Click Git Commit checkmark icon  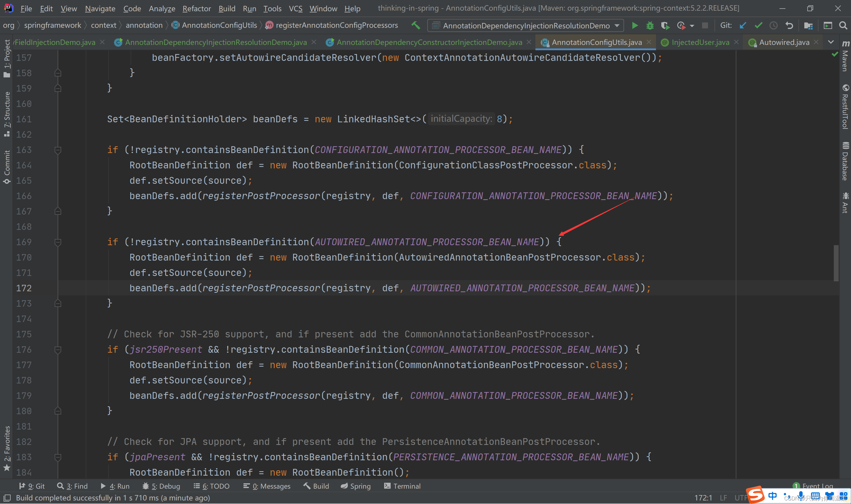(x=758, y=25)
